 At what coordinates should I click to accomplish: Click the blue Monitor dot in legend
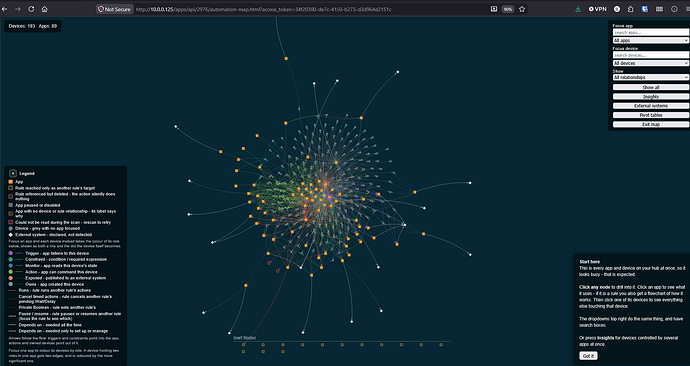[x=11, y=266]
